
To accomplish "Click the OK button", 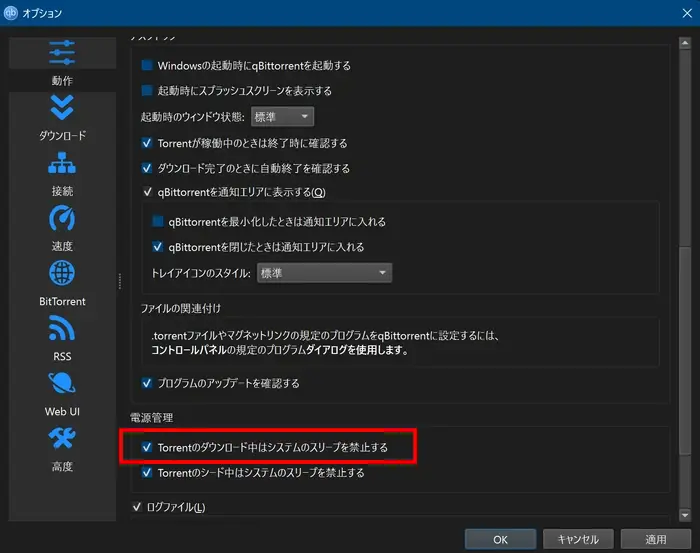I will click(500, 540).
